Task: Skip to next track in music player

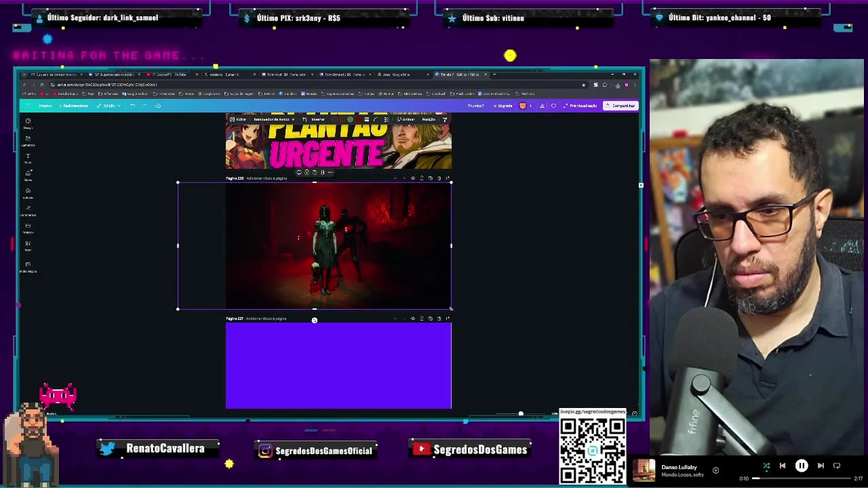Action: pos(821,466)
